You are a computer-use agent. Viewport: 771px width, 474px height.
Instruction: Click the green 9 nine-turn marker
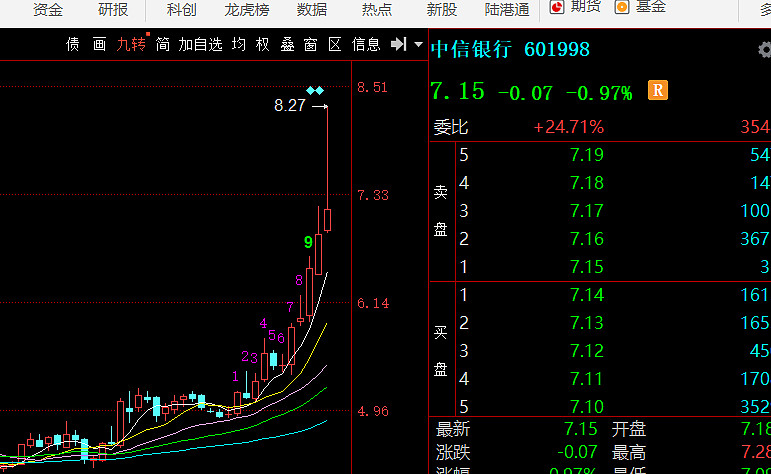pos(308,242)
